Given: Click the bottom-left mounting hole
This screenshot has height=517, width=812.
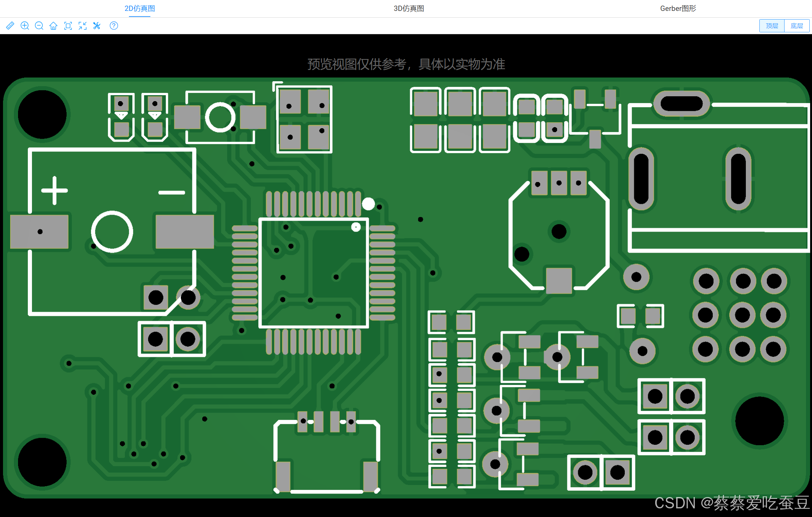Looking at the screenshot, I should (42, 462).
